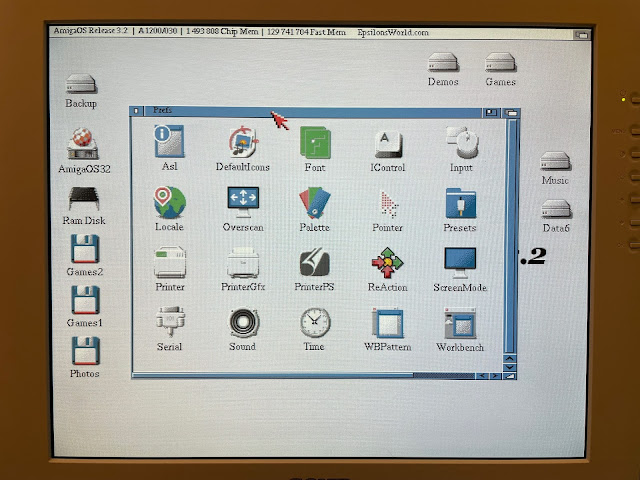The height and width of the screenshot is (480, 640).
Task: Select the Games2 floppy disk icon
Action: pyautogui.click(x=85, y=248)
